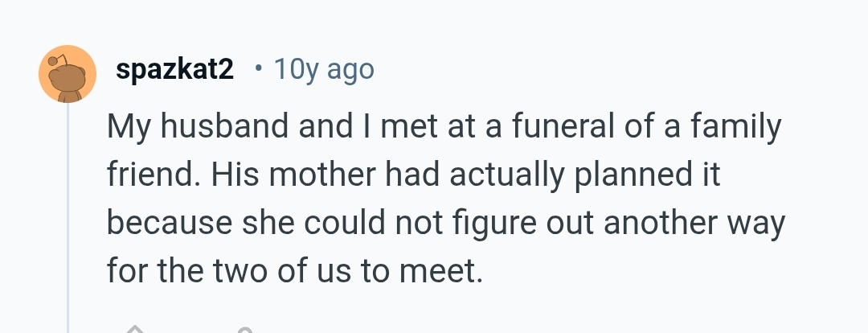
Task: Click the comment line starting "My husband"
Action: pyautogui.click(x=444, y=129)
